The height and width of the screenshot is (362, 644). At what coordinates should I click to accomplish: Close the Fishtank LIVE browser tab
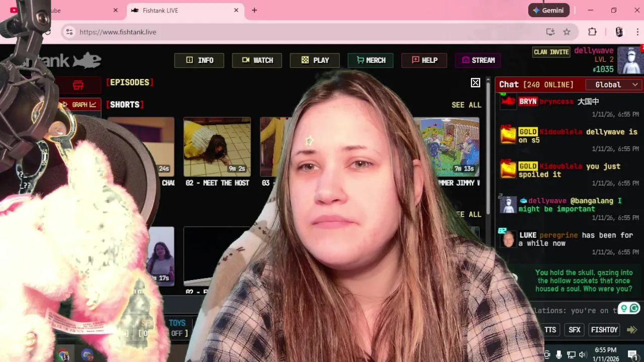[236, 10]
